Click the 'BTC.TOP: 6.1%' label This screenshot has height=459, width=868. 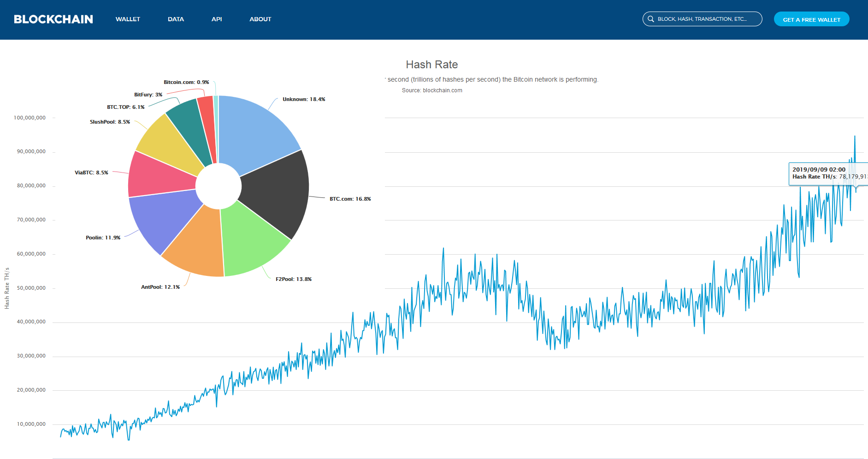(x=126, y=107)
